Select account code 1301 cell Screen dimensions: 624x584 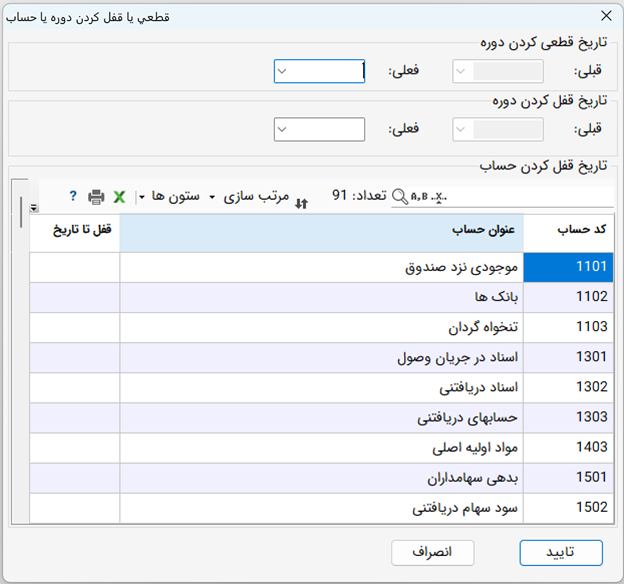coord(568,357)
